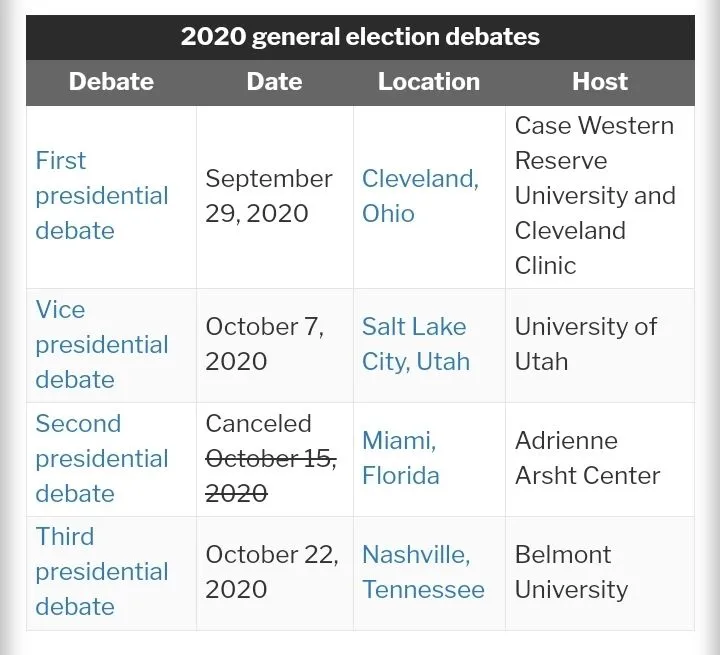Select the Location column header
Screen dimensions: 720x655
point(429,82)
